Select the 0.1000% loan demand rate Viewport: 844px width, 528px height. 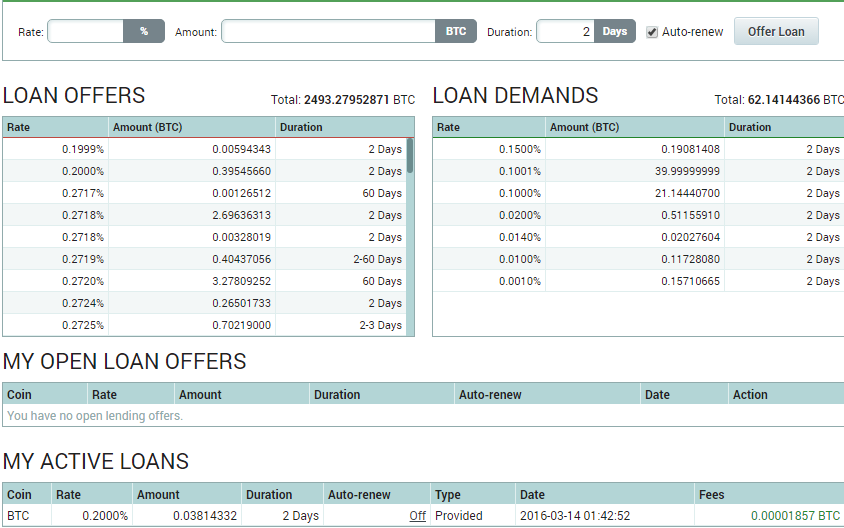pos(519,193)
